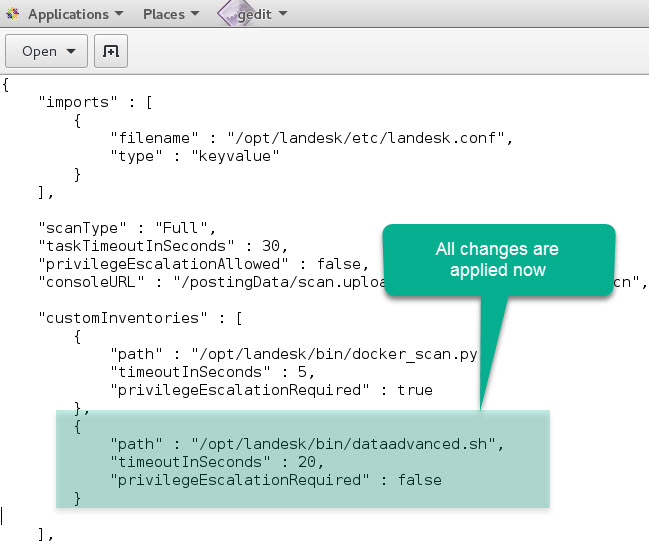Click the "type" : "keyvalue" line
The width and height of the screenshot is (649, 552).
tap(193, 155)
